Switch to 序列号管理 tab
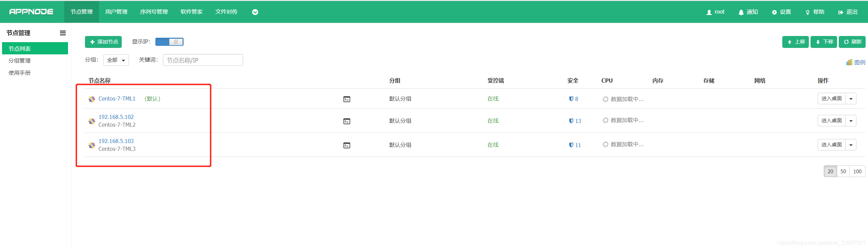Image resolution: width=868 pixels, height=249 pixels. coord(154,12)
